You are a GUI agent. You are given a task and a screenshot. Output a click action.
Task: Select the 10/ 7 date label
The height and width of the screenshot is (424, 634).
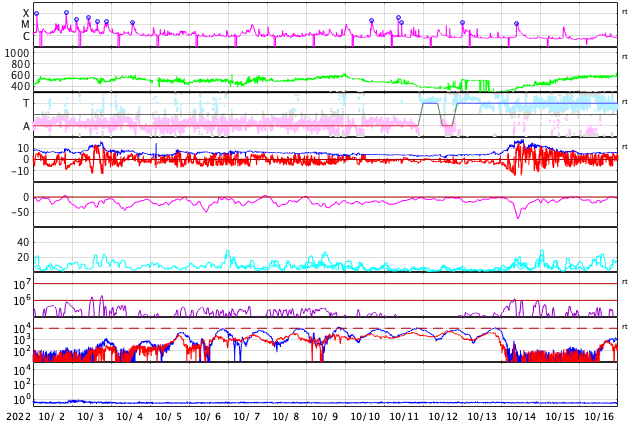pyautogui.click(x=247, y=417)
